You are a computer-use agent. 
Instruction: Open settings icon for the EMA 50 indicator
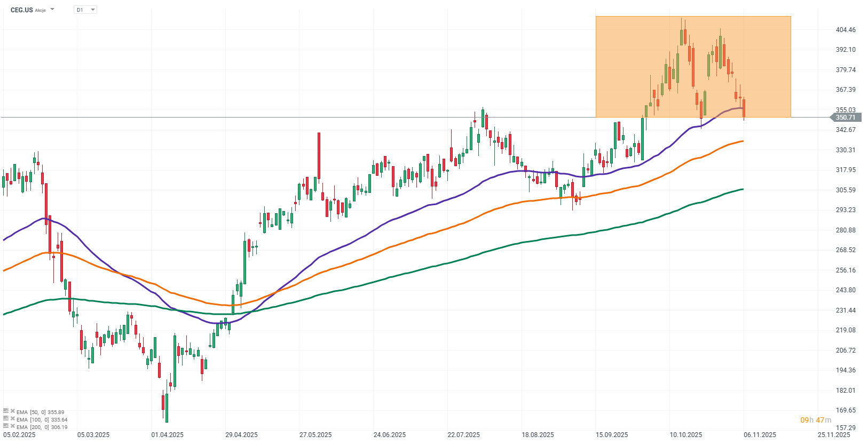(6, 411)
